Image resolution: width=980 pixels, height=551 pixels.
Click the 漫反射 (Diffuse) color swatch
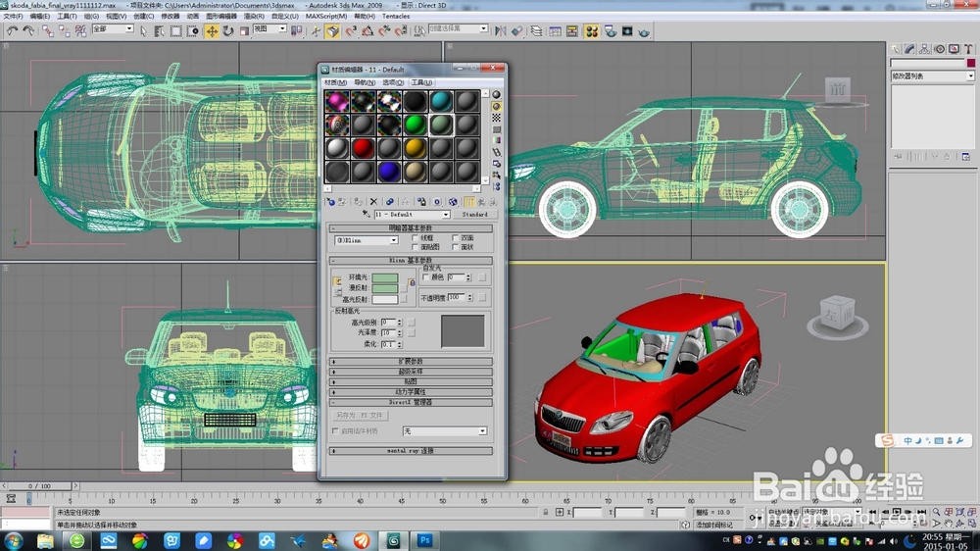pos(385,288)
